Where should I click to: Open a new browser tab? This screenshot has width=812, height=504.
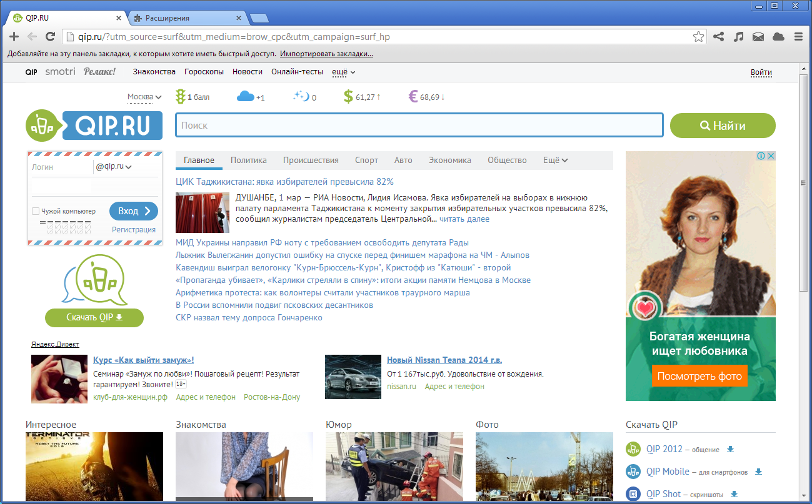[x=259, y=18]
